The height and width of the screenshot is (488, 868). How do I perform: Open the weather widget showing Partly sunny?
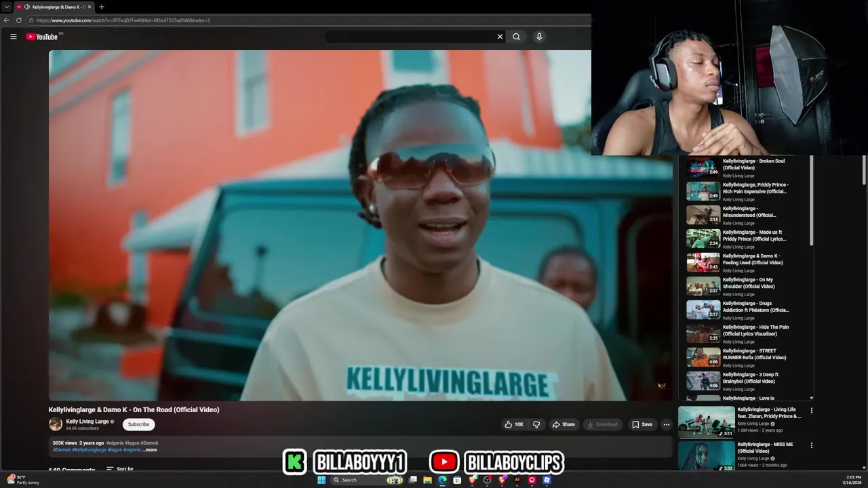point(22,480)
